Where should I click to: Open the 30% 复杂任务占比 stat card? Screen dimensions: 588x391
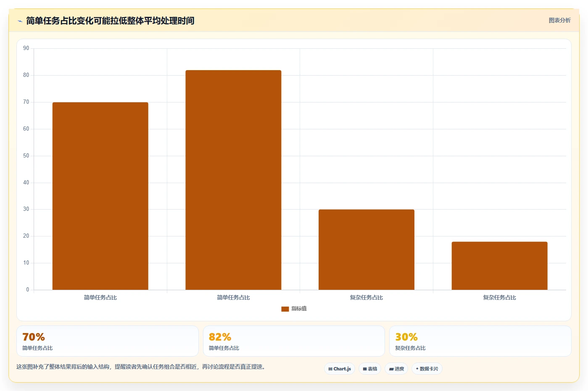click(480, 341)
